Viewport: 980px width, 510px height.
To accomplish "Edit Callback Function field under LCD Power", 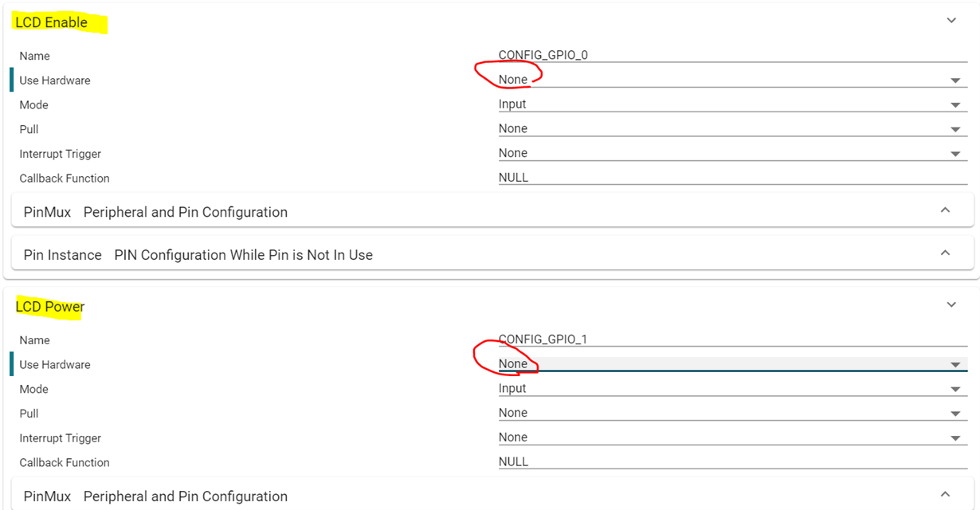I will pyautogui.click(x=733, y=462).
